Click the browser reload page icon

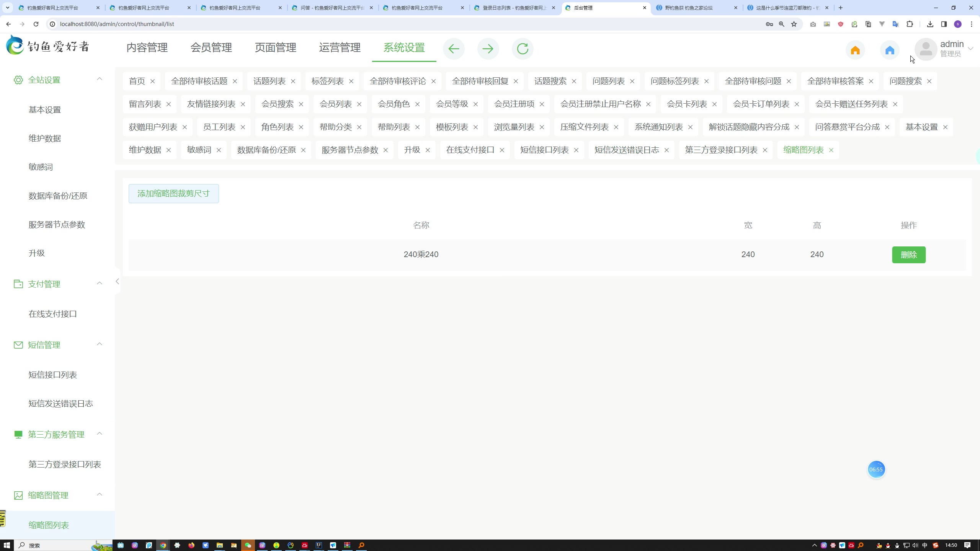(36, 24)
